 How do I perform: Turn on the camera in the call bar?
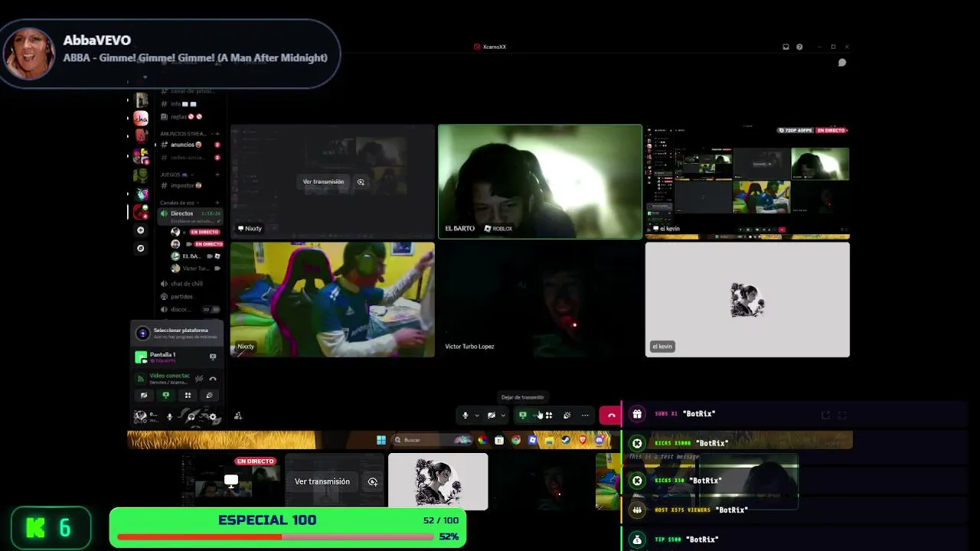[x=491, y=416]
